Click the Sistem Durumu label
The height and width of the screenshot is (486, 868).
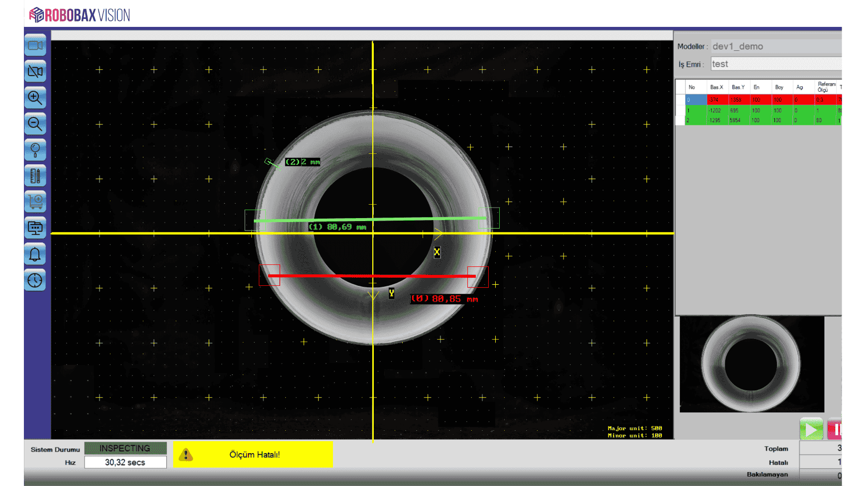point(55,449)
